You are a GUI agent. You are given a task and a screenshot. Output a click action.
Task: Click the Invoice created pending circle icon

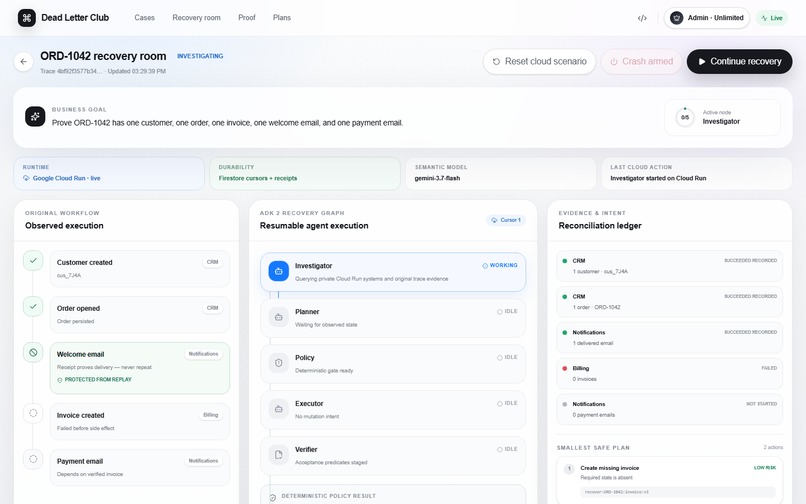33,413
